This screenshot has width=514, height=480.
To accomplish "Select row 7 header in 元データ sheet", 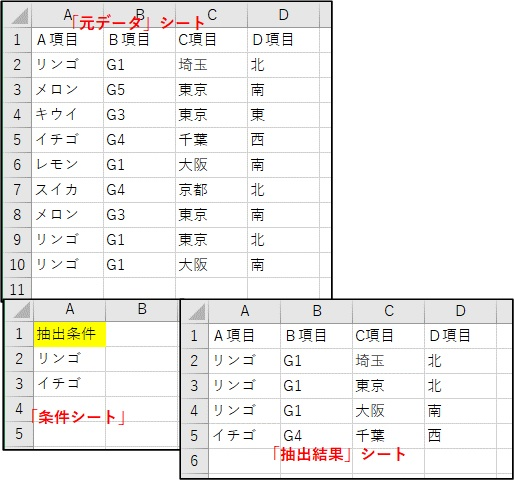I will (x=18, y=190).
